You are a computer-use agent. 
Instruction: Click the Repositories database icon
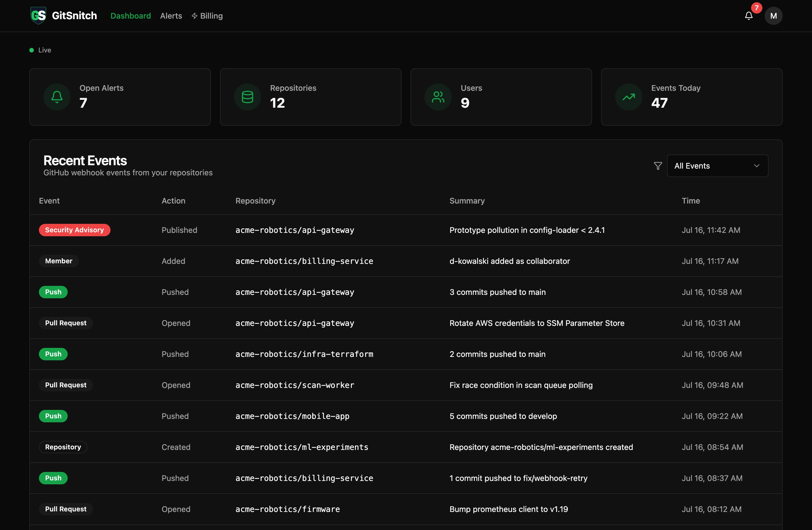[247, 97]
